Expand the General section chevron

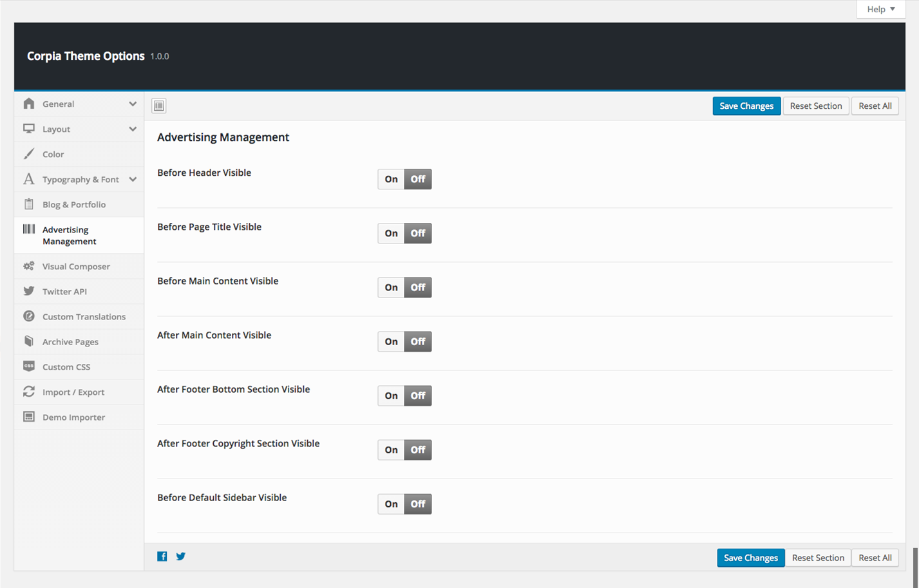click(x=133, y=104)
